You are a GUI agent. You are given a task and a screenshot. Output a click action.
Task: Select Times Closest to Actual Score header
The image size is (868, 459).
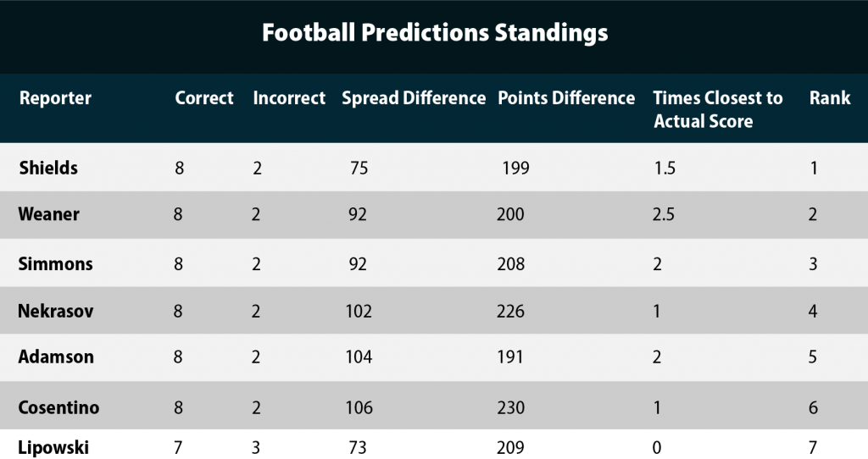pyautogui.click(x=718, y=109)
